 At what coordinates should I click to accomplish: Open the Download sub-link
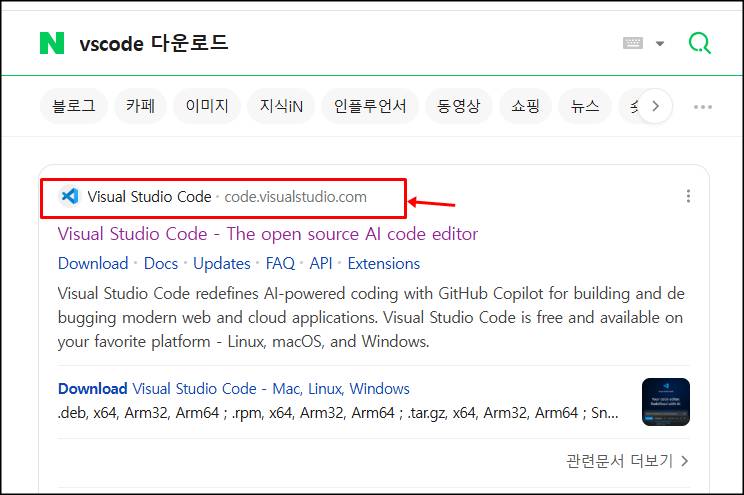click(93, 263)
